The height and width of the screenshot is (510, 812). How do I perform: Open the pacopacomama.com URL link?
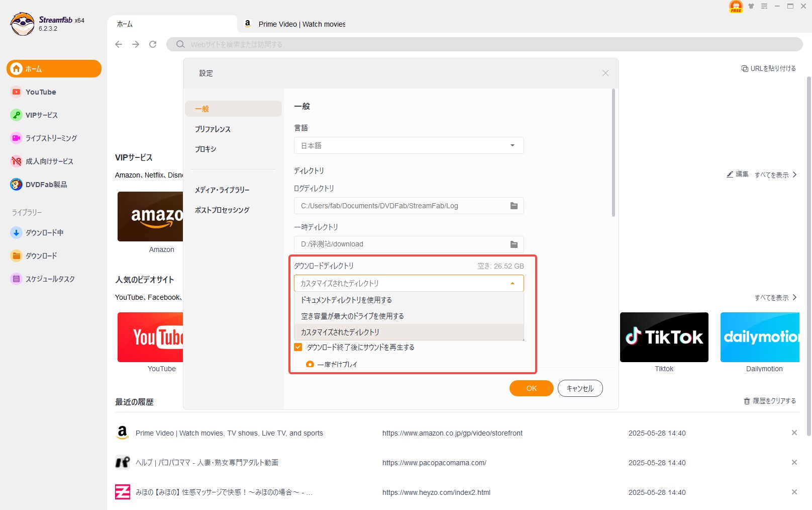[434, 463]
